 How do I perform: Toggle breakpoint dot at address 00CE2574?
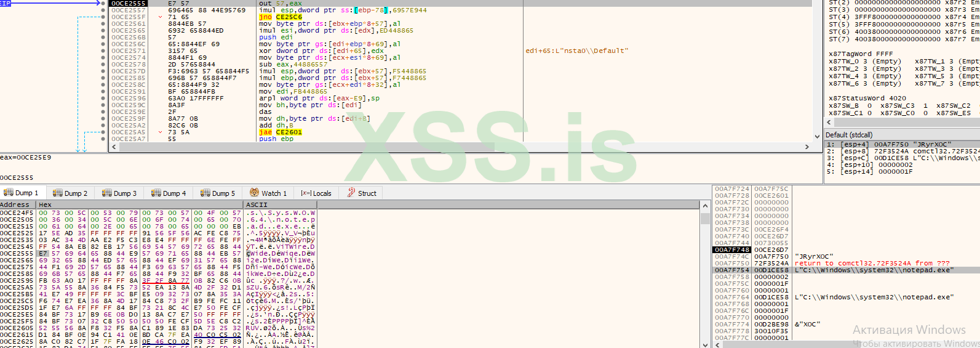click(x=103, y=58)
